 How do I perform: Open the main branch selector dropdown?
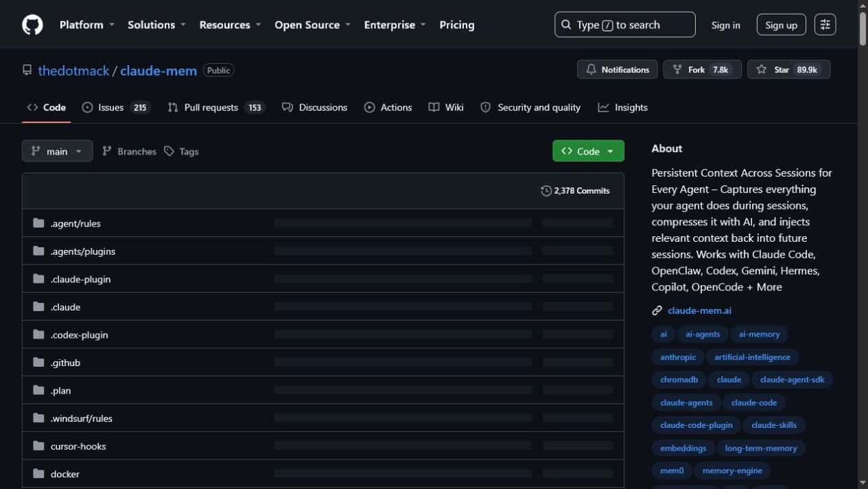coord(57,151)
